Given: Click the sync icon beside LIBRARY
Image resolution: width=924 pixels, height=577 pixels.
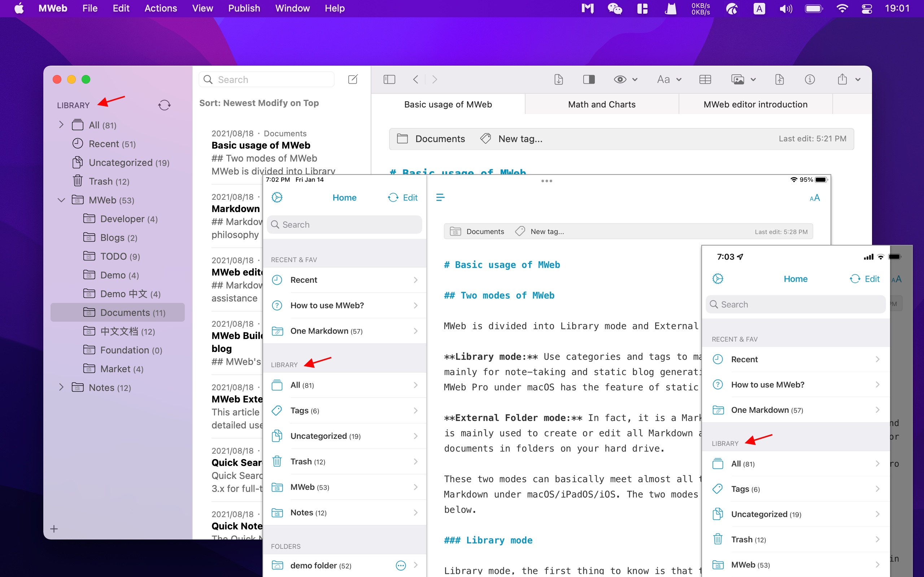Looking at the screenshot, I should [164, 105].
